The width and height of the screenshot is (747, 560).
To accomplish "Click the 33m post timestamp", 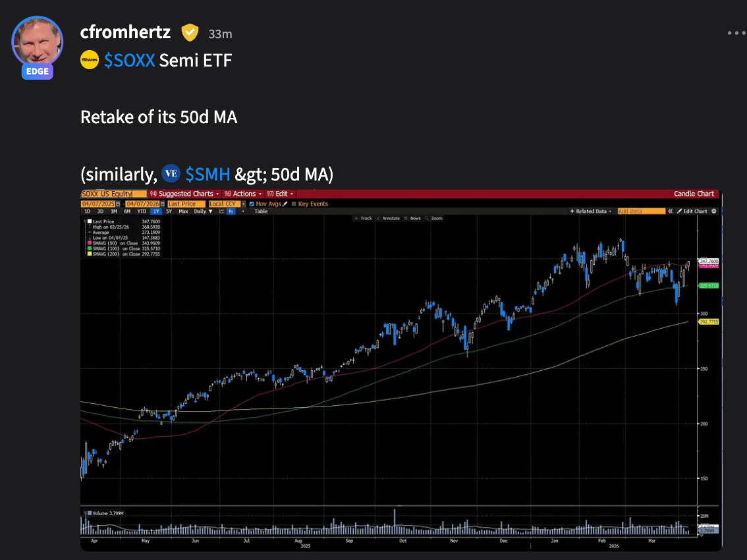I will [220, 34].
